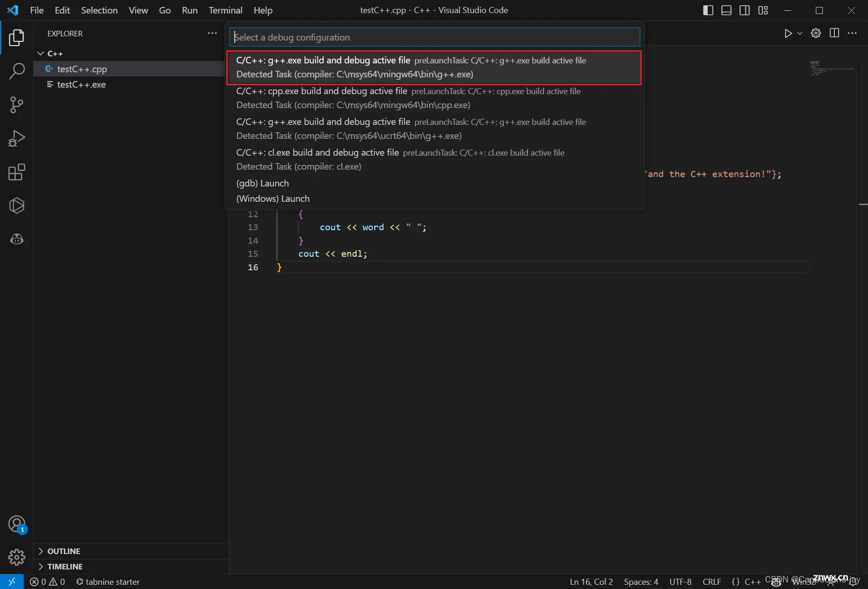The width and height of the screenshot is (868, 589).
Task: Click tabnine starter status item
Action: pos(108,582)
